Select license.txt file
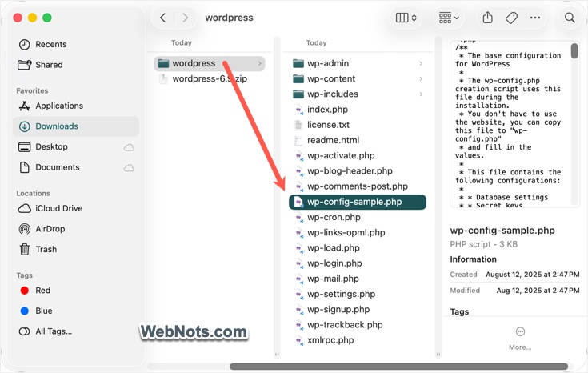This screenshot has height=373, width=588. [x=358, y=125]
